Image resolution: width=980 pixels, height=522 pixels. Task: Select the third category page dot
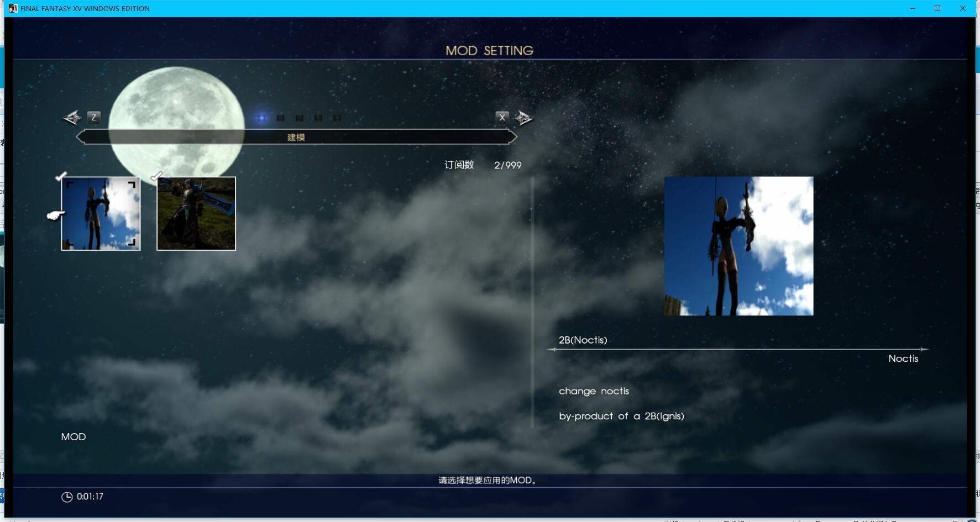[x=300, y=118]
